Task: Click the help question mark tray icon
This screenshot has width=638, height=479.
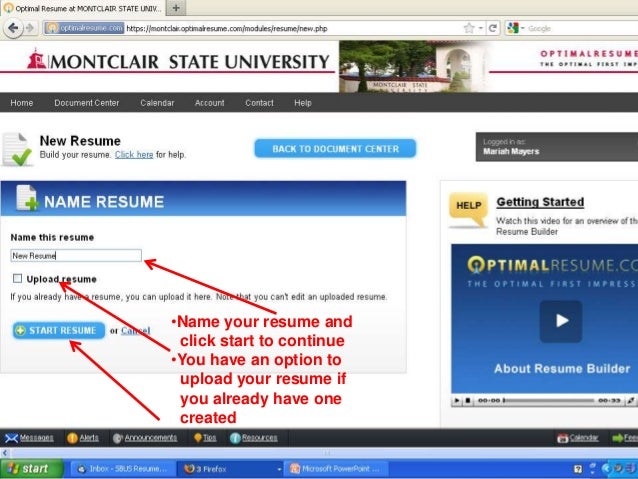Action: click(578, 469)
